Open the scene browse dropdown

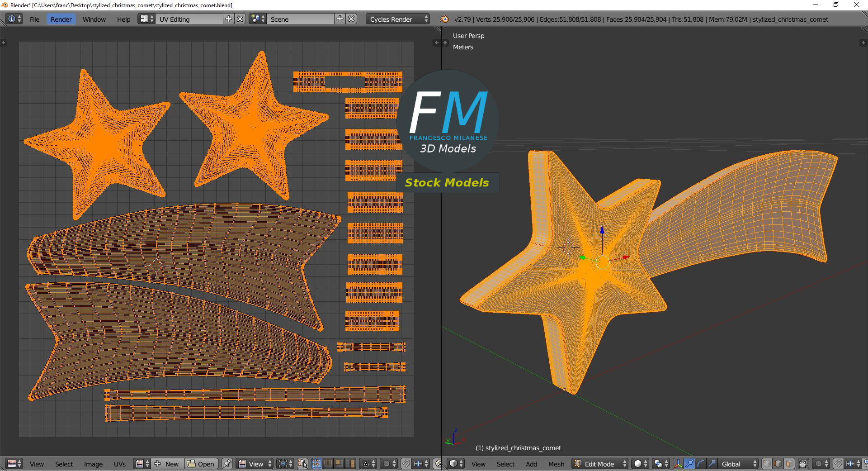258,19
